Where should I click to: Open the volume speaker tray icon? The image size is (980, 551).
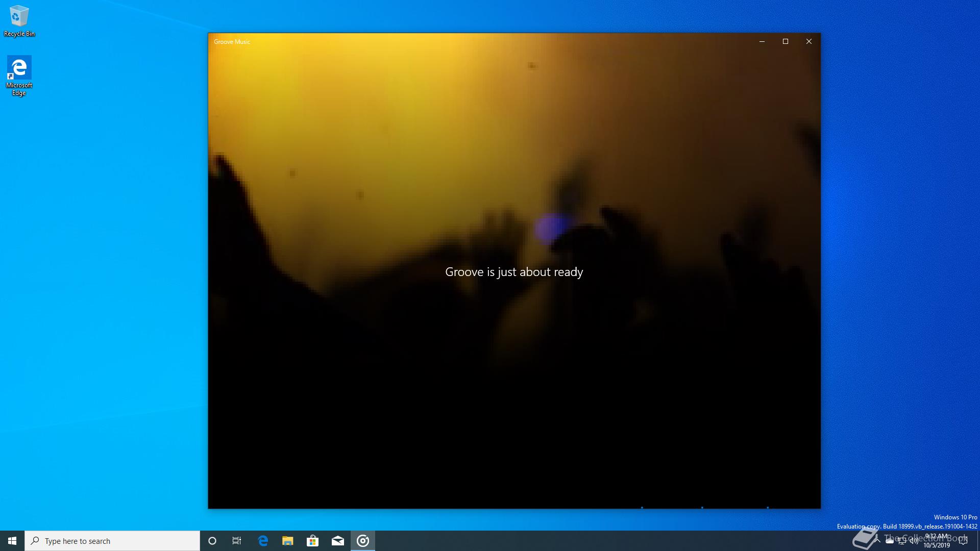coord(914,541)
